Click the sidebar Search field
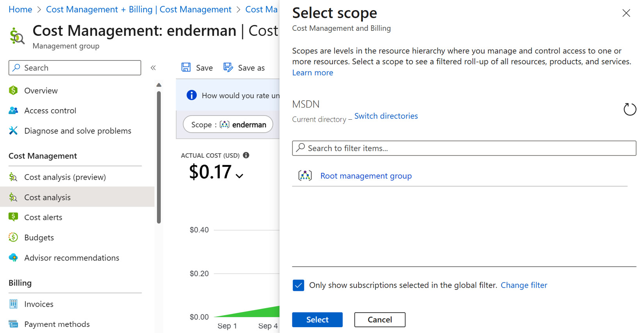The image size is (644, 333). (75, 68)
